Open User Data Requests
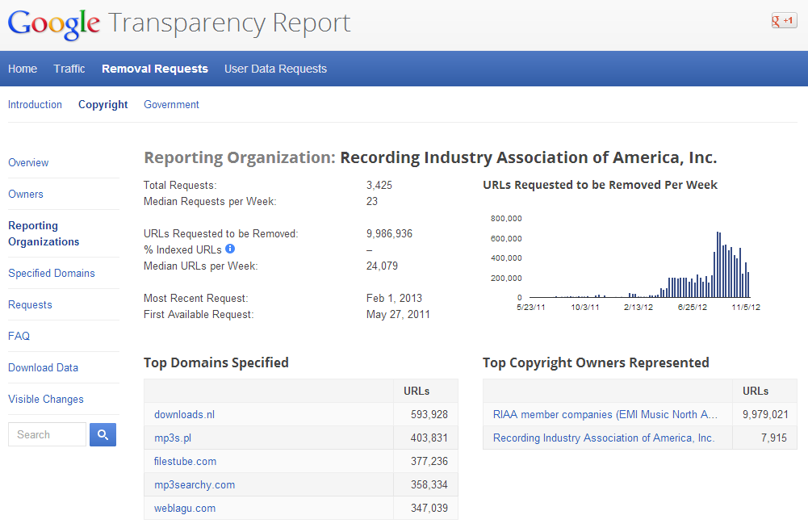 coord(275,69)
